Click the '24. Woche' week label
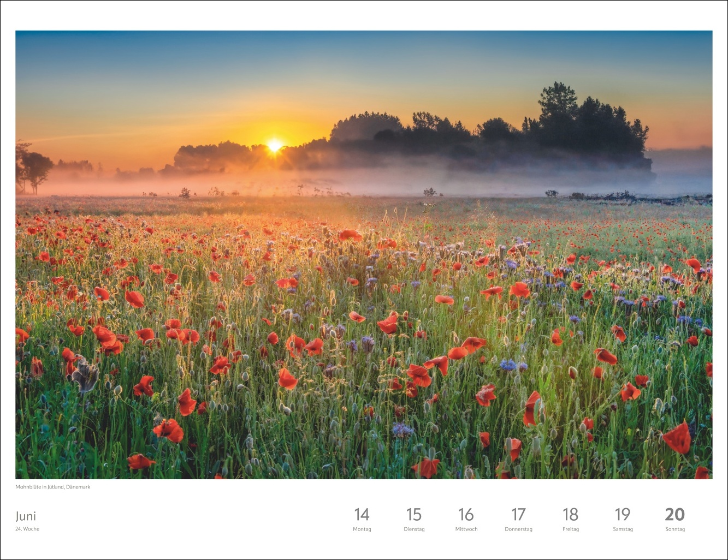The image size is (728, 560). point(27,529)
